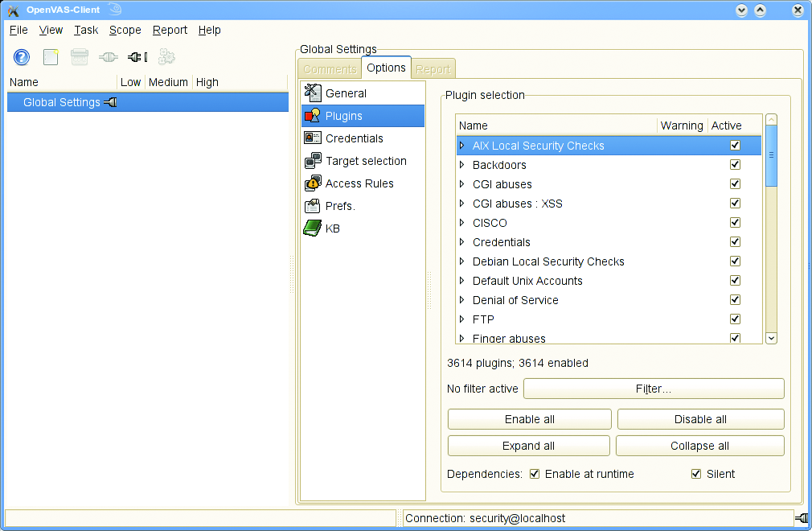Uncheck Active for Backdoors plugins
812x531 pixels.
pyautogui.click(x=735, y=165)
